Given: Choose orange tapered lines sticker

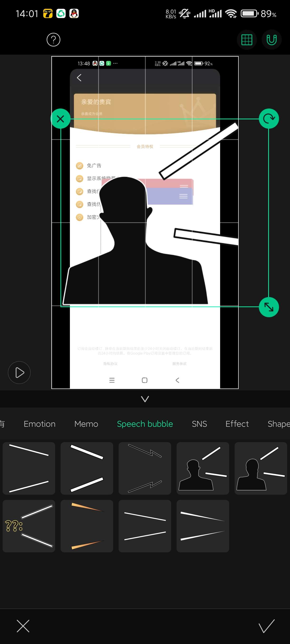Looking at the screenshot, I should 87,526.
